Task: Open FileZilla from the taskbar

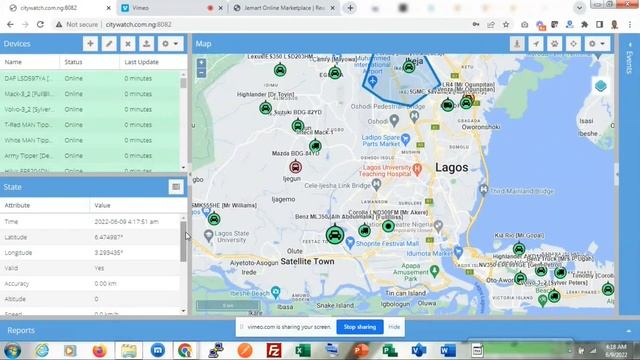Action: [274, 351]
